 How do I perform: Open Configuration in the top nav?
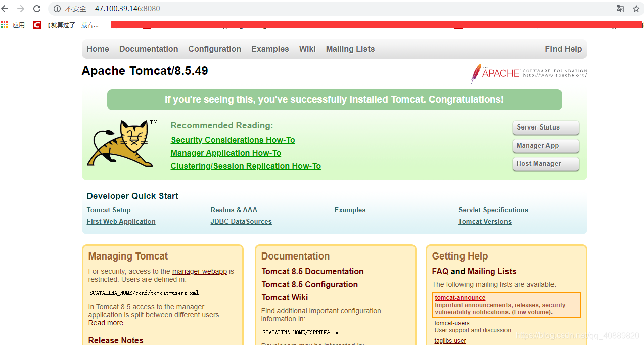pos(214,49)
